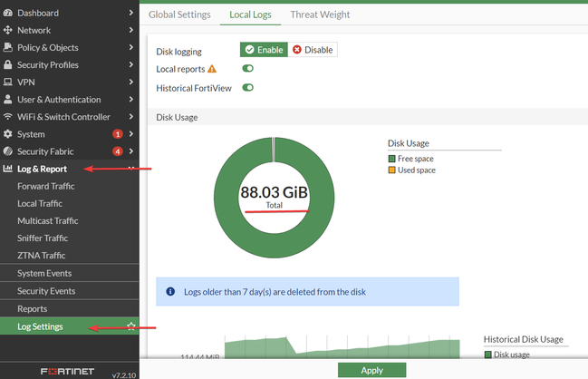
Task: Expand the Security Profiles chevron
Action: (130, 64)
